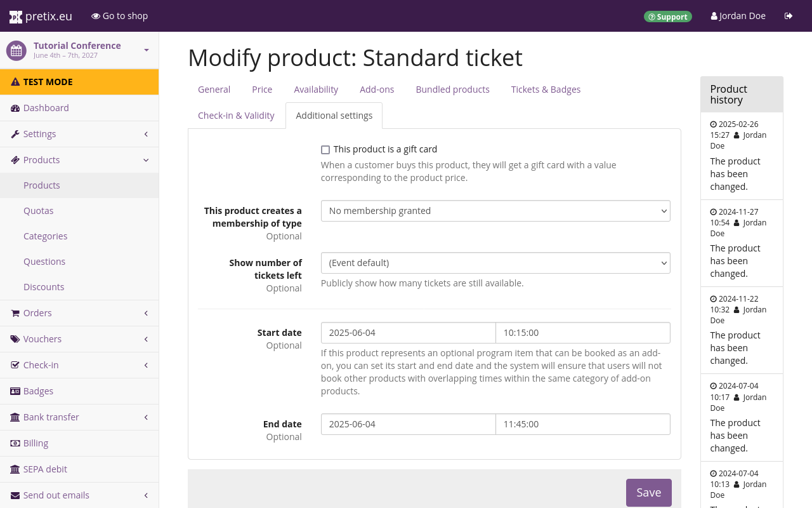Click the logout icon in top bar
The width and height of the screenshot is (812, 508).
coord(789,16)
